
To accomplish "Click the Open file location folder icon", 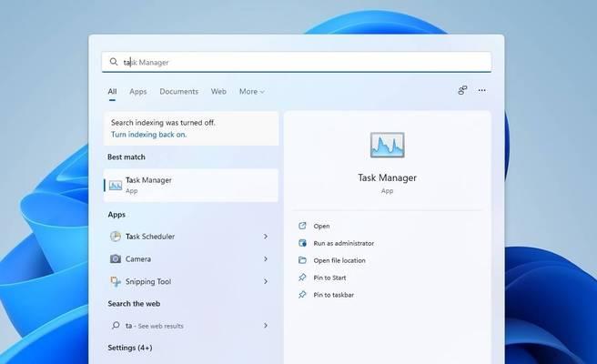I will [302, 260].
